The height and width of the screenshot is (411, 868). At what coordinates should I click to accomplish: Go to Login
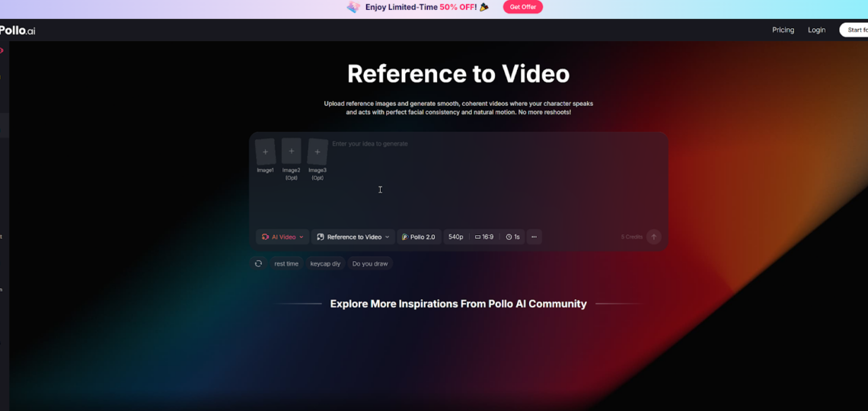point(816,30)
